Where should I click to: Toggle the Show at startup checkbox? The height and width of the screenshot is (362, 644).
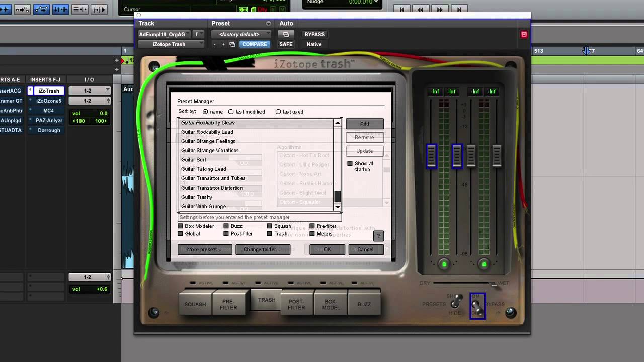click(350, 164)
